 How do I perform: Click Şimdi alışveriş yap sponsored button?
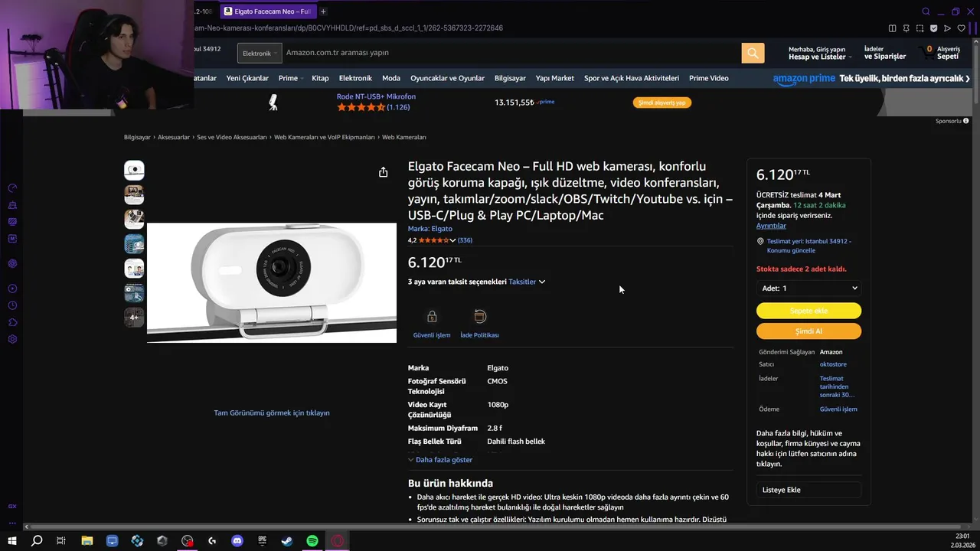click(x=662, y=102)
